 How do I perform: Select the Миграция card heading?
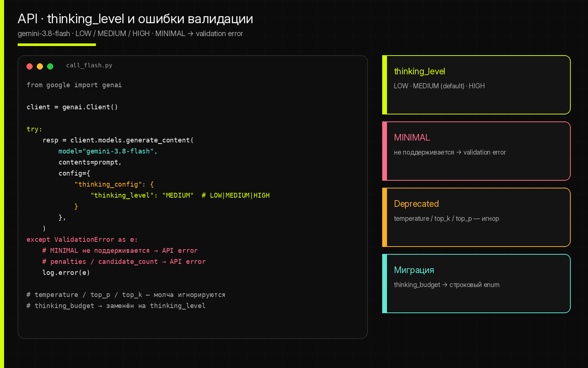414,270
